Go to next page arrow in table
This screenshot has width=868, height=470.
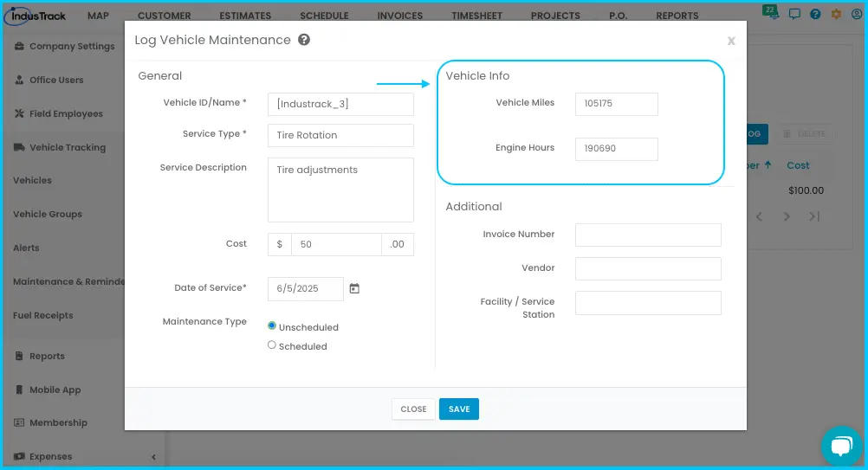coord(786,216)
